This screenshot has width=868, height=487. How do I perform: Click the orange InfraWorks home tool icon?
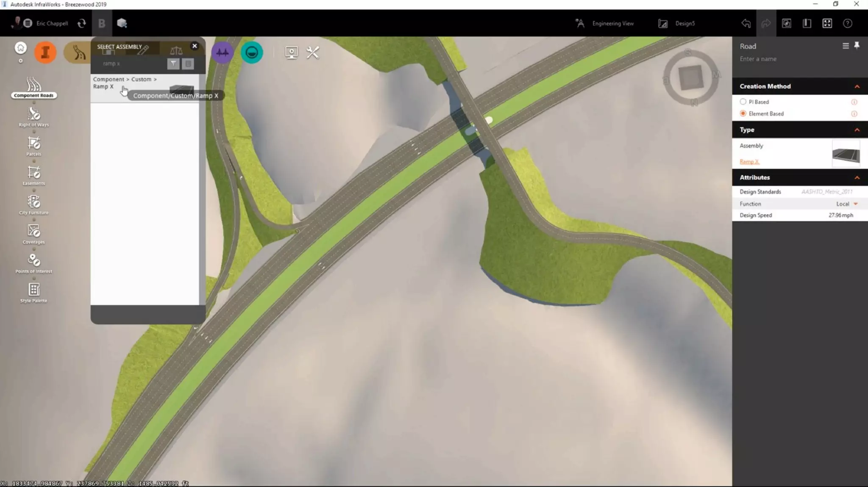45,53
